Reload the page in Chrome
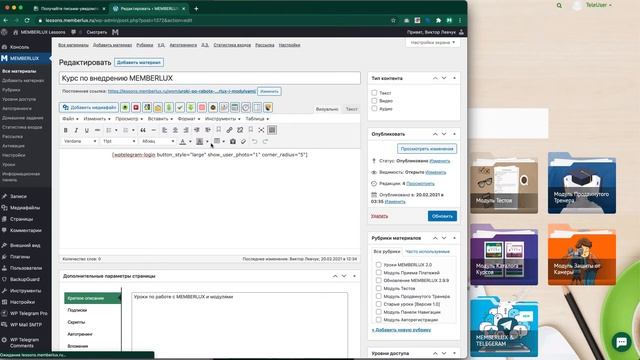The image size is (640, 360). point(27,20)
